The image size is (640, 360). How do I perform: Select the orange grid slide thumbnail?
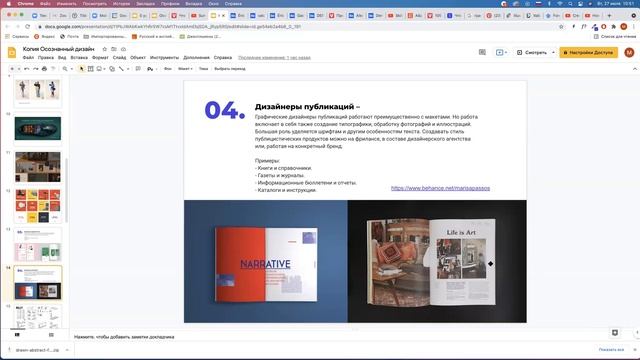coord(38,205)
